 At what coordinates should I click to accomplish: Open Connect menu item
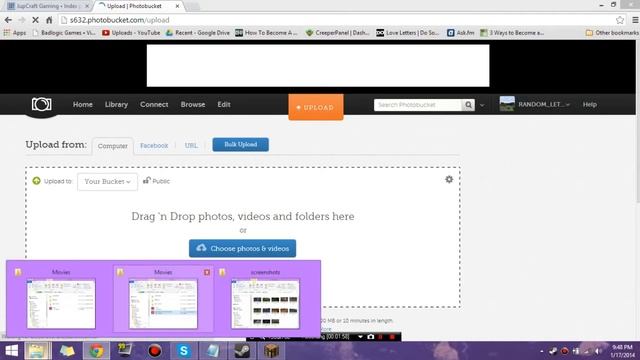pyautogui.click(x=154, y=104)
